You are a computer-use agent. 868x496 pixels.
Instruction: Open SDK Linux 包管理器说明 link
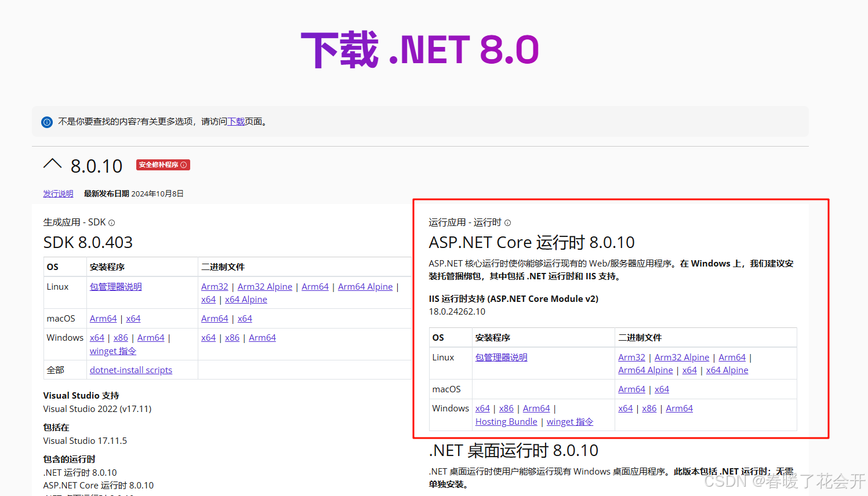point(116,287)
